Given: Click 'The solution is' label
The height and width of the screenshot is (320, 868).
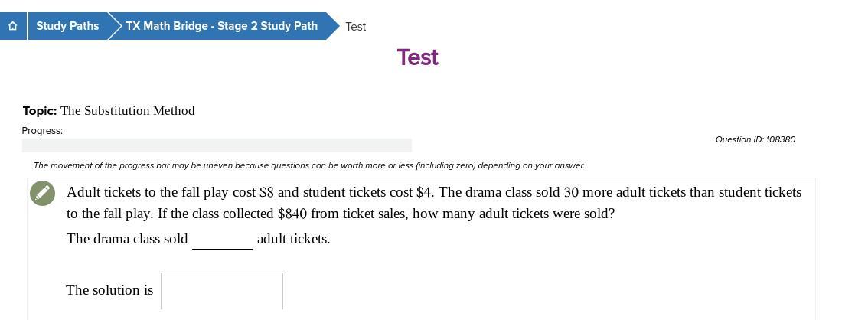Looking at the screenshot, I should pyautogui.click(x=109, y=290).
